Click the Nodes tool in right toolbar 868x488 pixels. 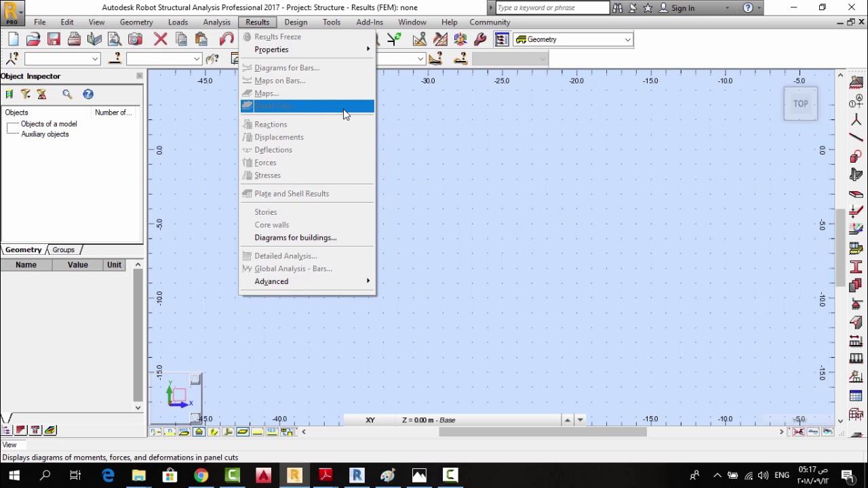856,120
